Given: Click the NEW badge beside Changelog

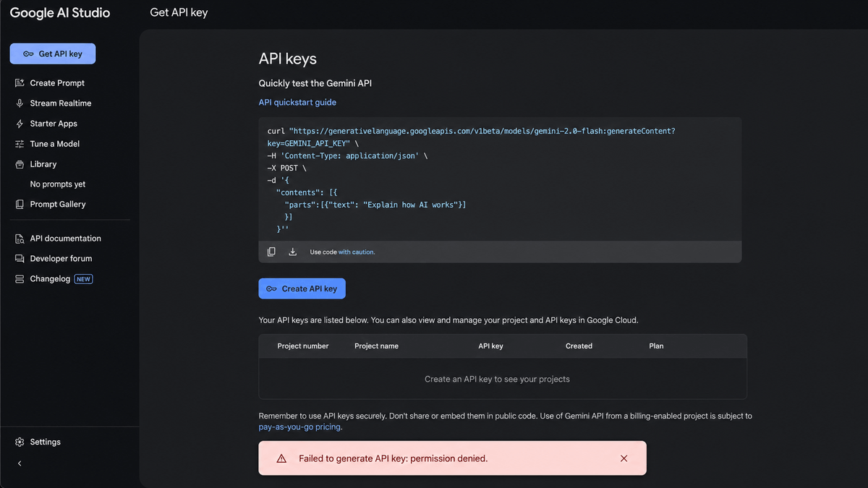Looking at the screenshot, I should click(x=84, y=279).
